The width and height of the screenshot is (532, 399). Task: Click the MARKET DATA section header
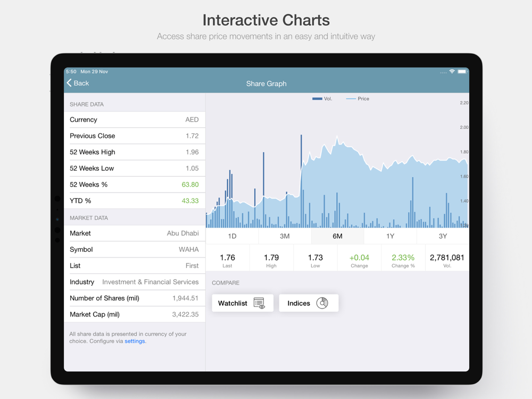coord(89,218)
